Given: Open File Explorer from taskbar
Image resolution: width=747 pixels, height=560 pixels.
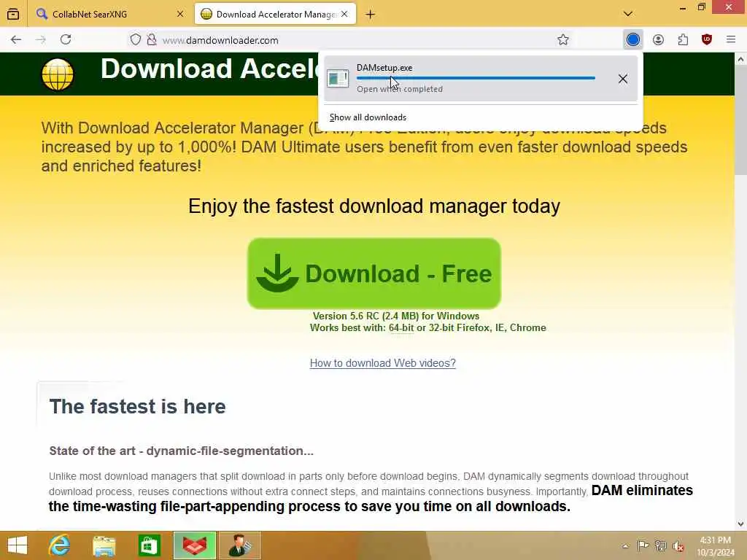Looking at the screenshot, I should tap(104, 545).
